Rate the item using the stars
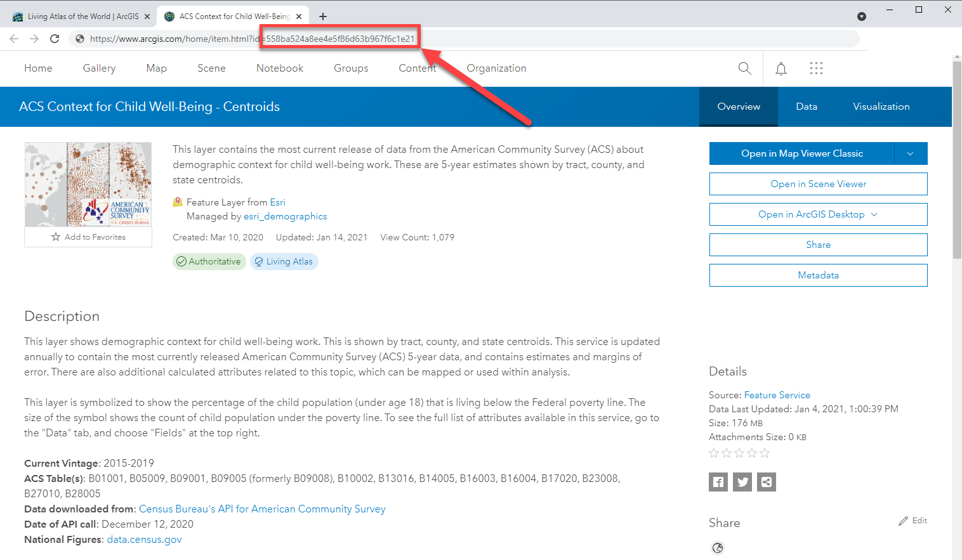 point(739,453)
